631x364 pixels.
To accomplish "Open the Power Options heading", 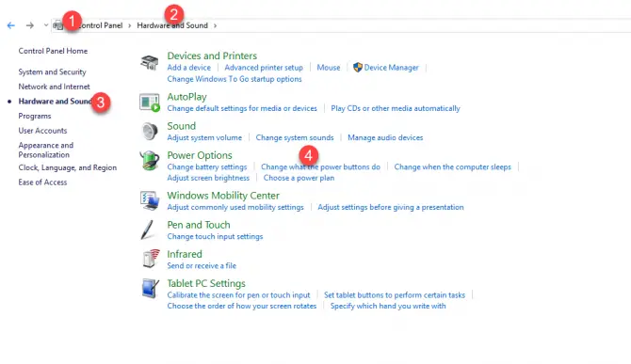I will pos(200,155).
